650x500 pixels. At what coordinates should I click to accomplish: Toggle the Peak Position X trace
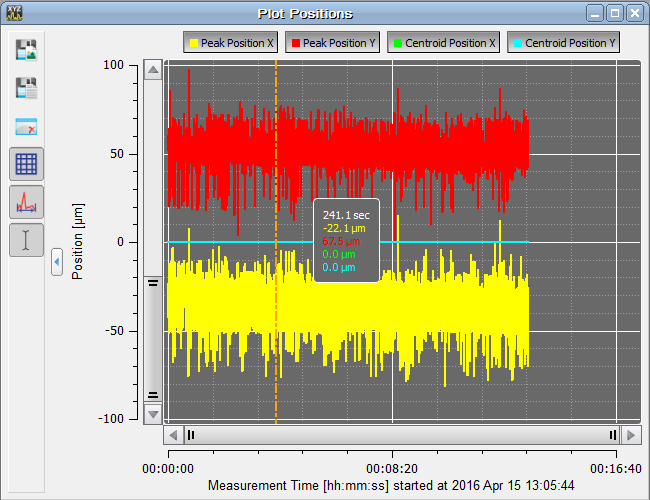tap(230, 43)
